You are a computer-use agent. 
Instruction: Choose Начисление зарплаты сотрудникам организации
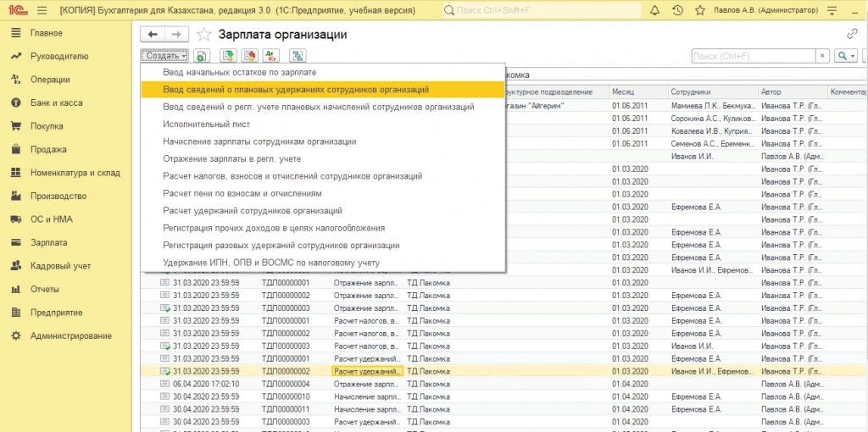click(323, 141)
